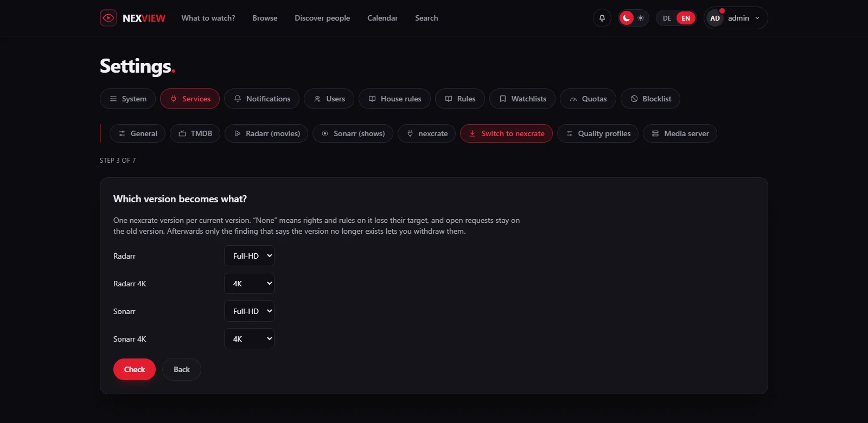Open the Radarr 4K version dropdown

tap(249, 284)
